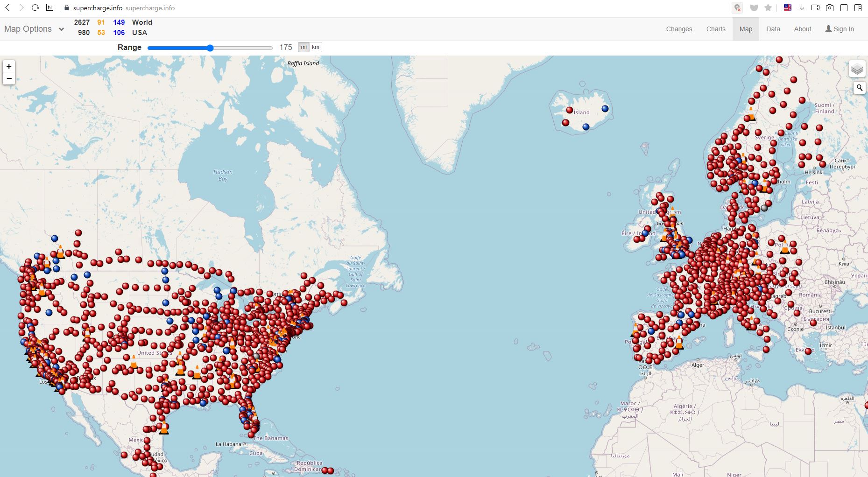This screenshot has width=868, height=477.
Task: Click the 'İstanbul' map label
Action: (835, 328)
